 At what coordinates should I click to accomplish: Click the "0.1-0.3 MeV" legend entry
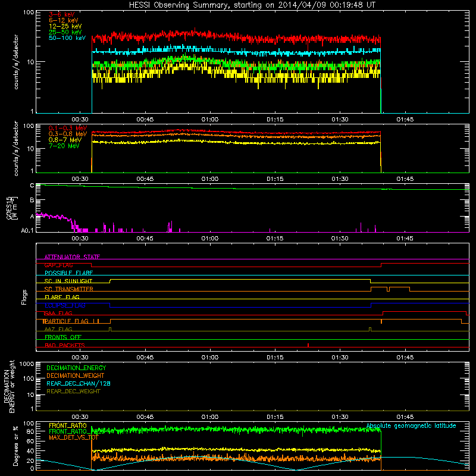pyautogui.click(x=68, y=128)
